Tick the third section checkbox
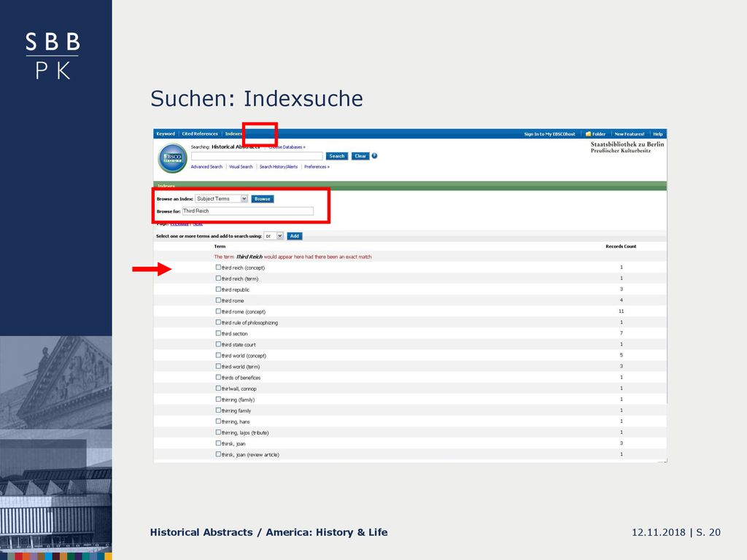 218,333
